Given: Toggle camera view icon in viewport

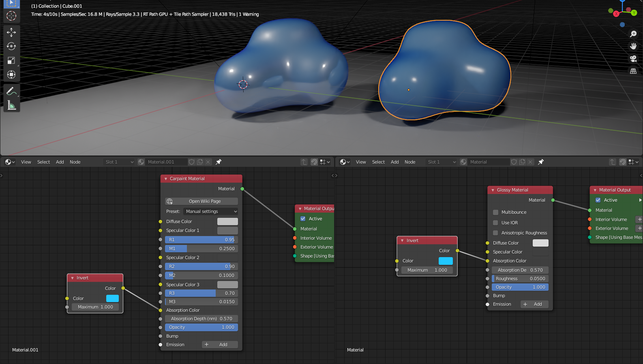Looking at the screenshot, I should [x=633, y=59].
